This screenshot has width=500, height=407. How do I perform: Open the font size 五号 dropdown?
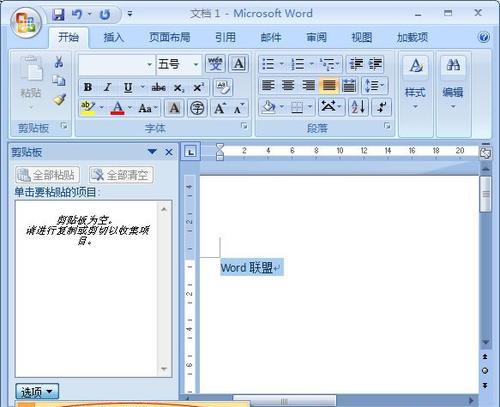tap(196, 64)
